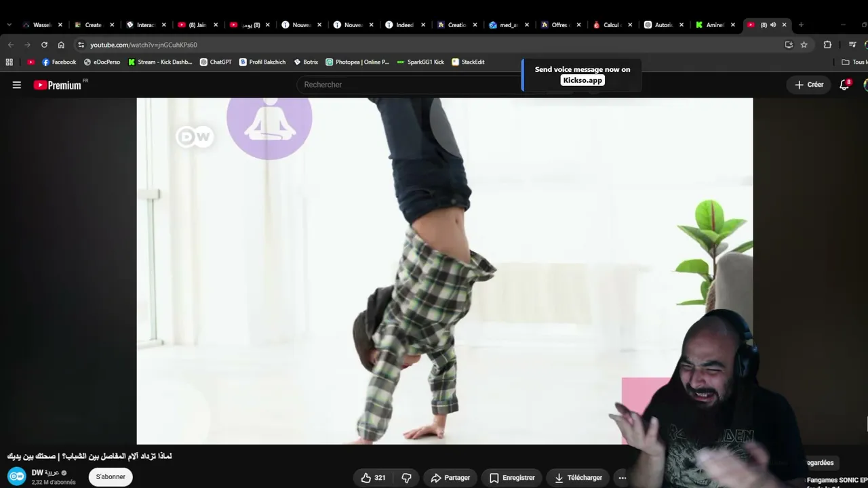Open the Facebook bookmark

tap(59, 62)
